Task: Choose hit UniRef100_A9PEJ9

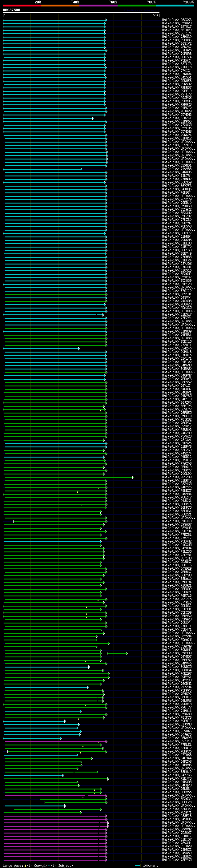Action: 177,91
